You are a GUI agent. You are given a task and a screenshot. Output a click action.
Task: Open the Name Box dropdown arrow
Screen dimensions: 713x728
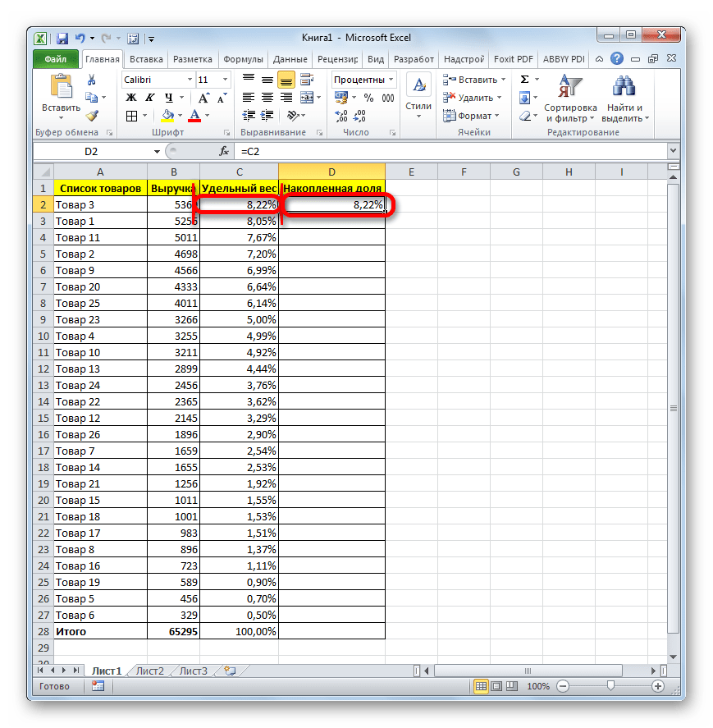tap(158, 151)
